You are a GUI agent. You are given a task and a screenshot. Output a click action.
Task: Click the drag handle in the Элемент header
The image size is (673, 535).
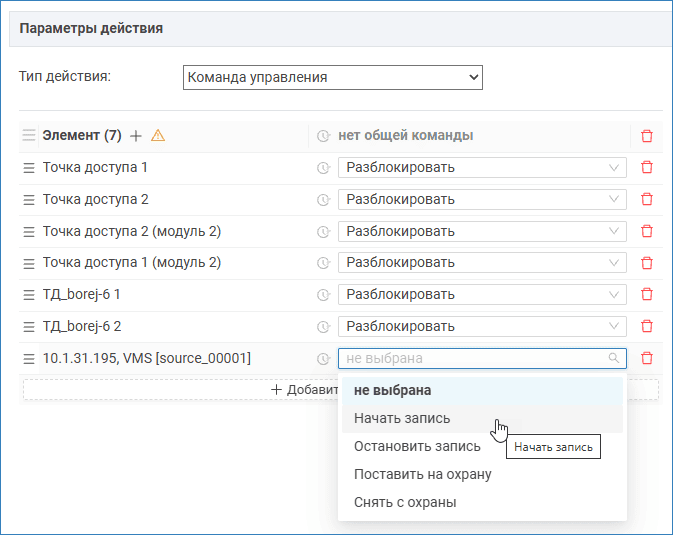coord(29,135)
